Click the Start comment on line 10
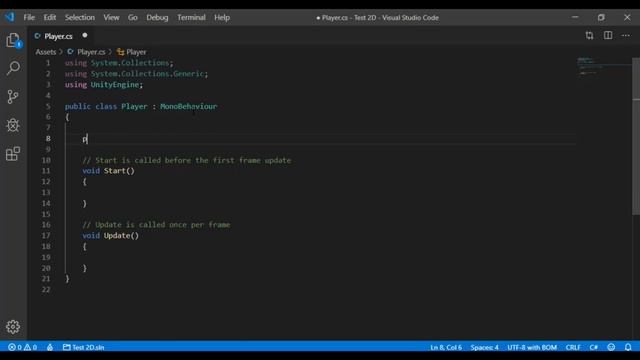Image resolution: width=640 pixels, height=360 pixels. tap(187, 160)
